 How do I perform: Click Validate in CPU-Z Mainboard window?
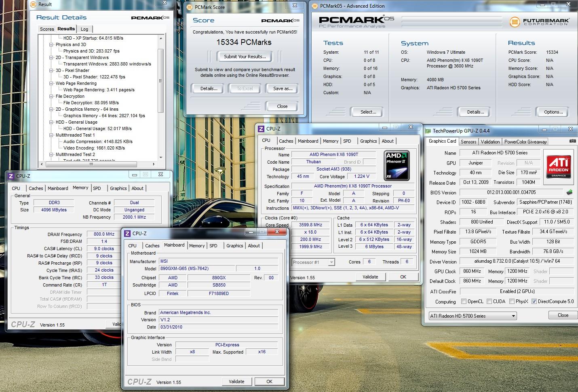pos(236,381)
